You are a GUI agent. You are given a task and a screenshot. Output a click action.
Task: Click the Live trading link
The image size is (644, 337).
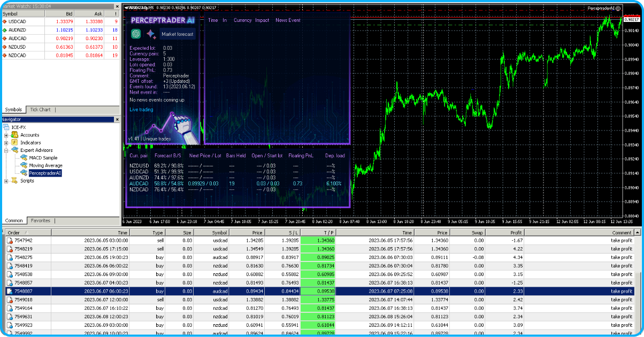pos(141,110)
